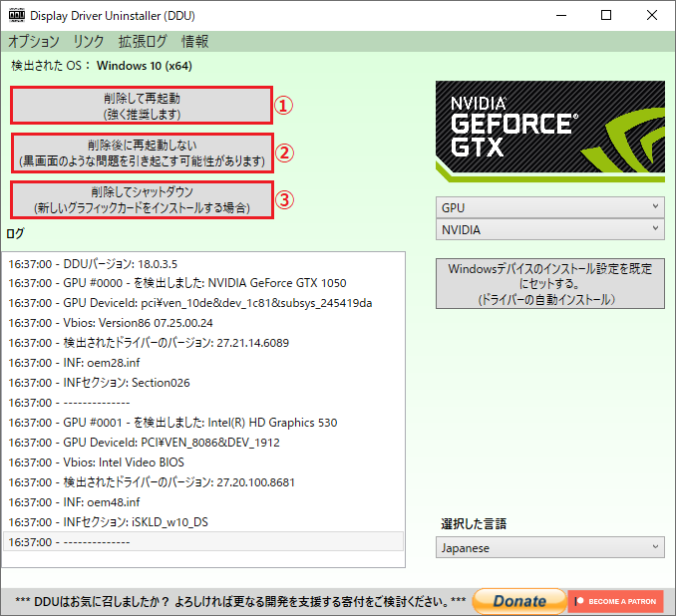This screenshot has width=676, height=616.
Task: Select log line INF: oem48.inf
Action: [203, 502]
